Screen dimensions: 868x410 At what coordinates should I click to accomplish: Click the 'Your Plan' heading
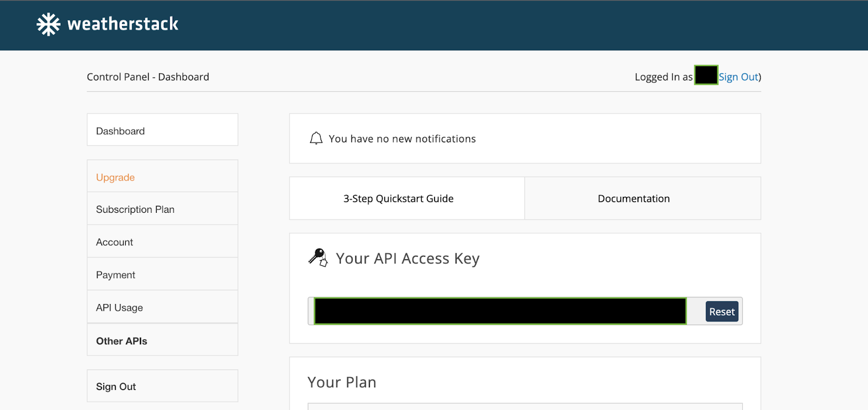[342, 382]
